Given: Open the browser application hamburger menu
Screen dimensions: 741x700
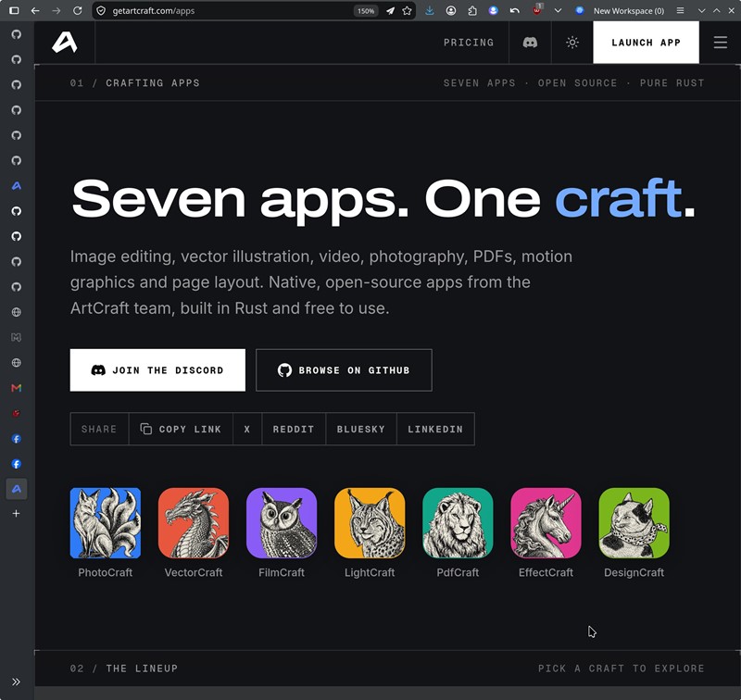Looking at the screenshot, I should click(680, 10).
